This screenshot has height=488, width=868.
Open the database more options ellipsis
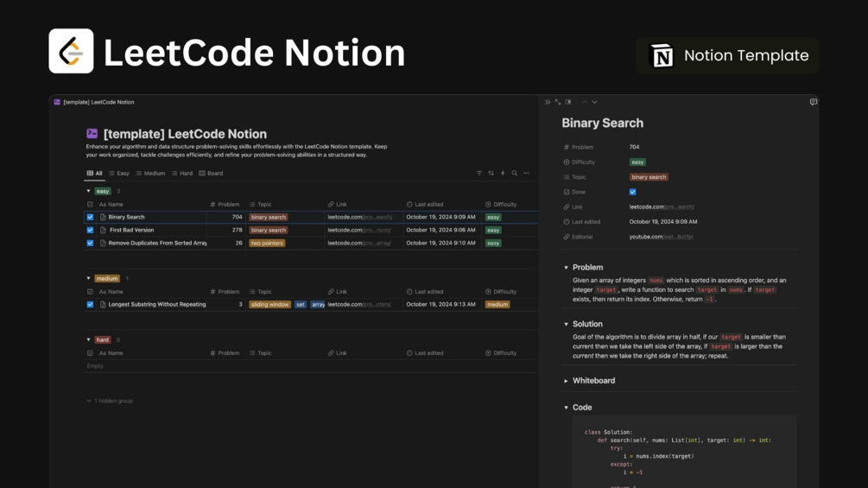(x=527, y=174)
